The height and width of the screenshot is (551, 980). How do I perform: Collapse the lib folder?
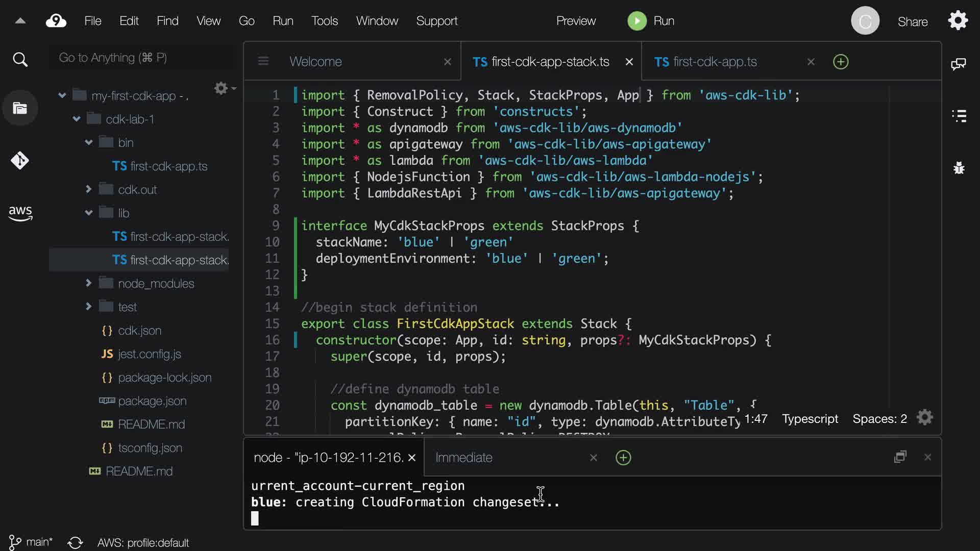(88, 213)
